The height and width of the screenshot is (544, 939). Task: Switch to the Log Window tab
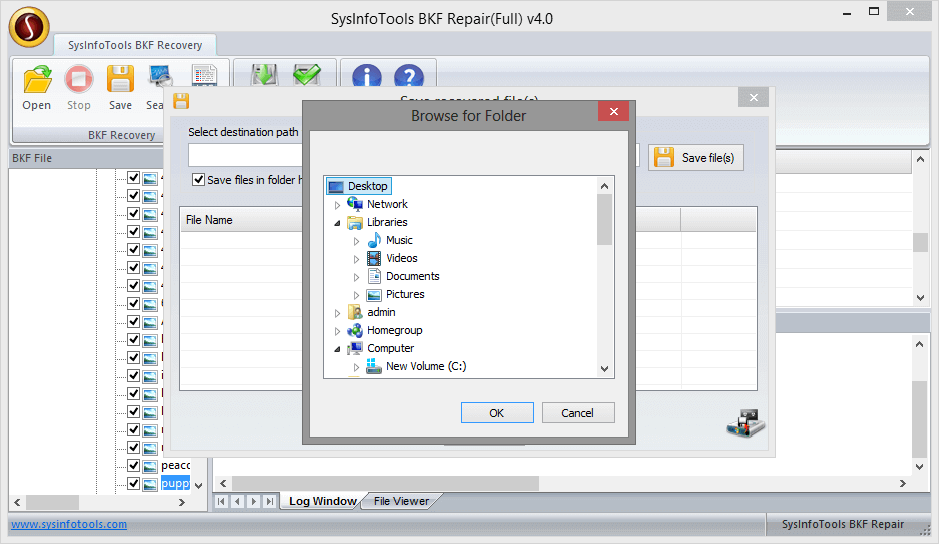322,501
